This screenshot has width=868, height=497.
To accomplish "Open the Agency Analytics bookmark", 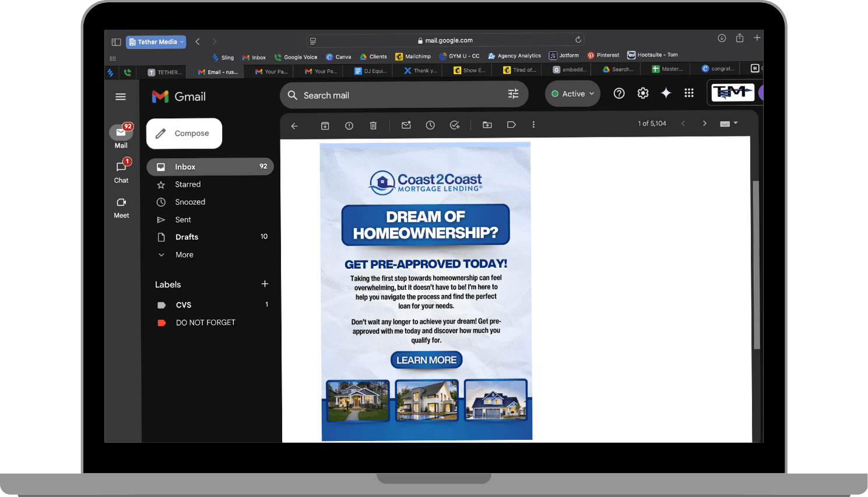I will [515, 56].
